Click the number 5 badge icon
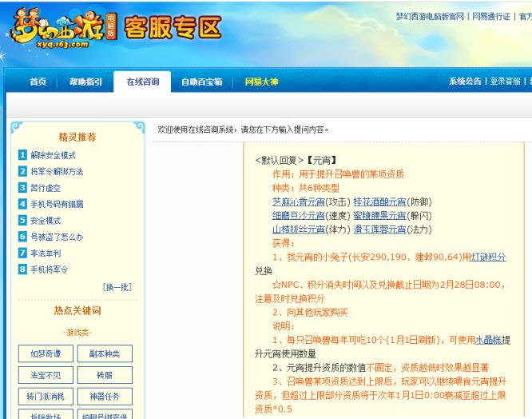The width and height of the screenshot is (532, 419). coord(22,220)
